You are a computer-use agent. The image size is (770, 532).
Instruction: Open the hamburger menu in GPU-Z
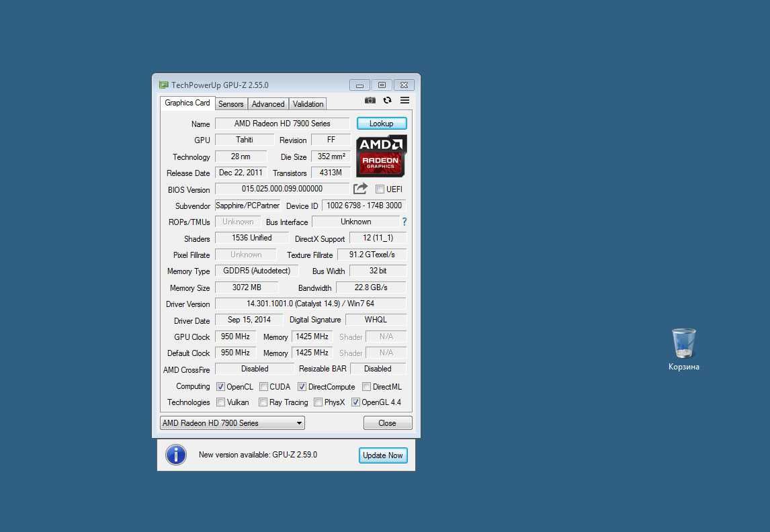click(x=404, y=100)
